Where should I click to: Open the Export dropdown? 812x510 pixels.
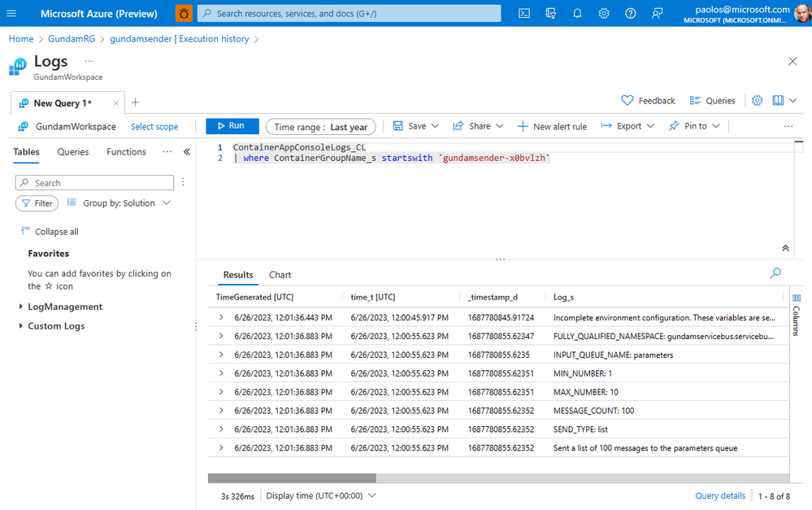(x=627, y=126)
